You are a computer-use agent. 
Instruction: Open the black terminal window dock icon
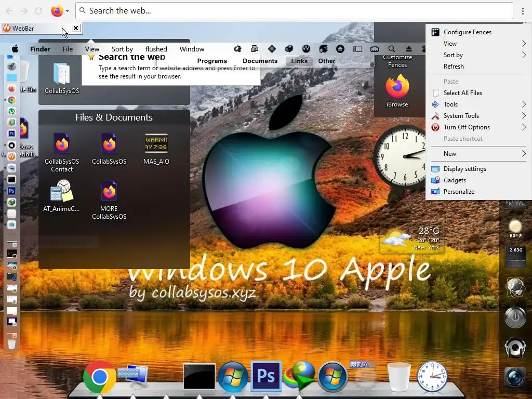click(199, 377)
